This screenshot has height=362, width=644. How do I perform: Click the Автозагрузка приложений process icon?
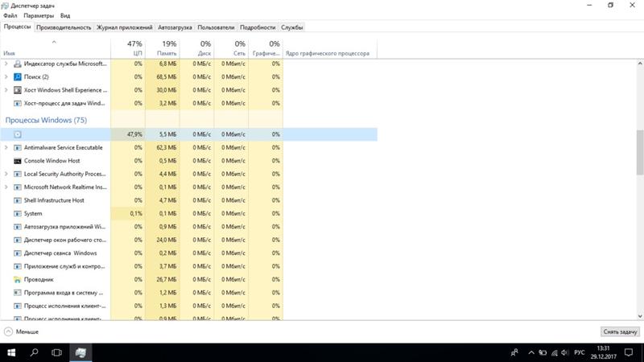pos(17,227)
